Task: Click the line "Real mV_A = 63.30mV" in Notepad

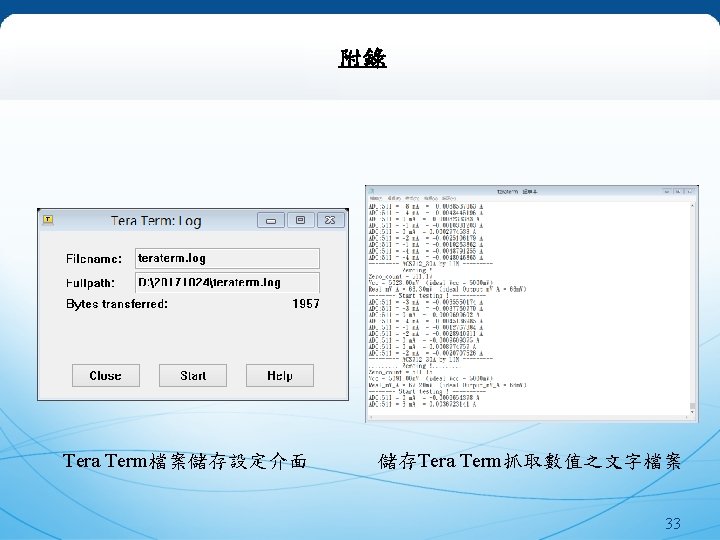Action: coord(447,289)
